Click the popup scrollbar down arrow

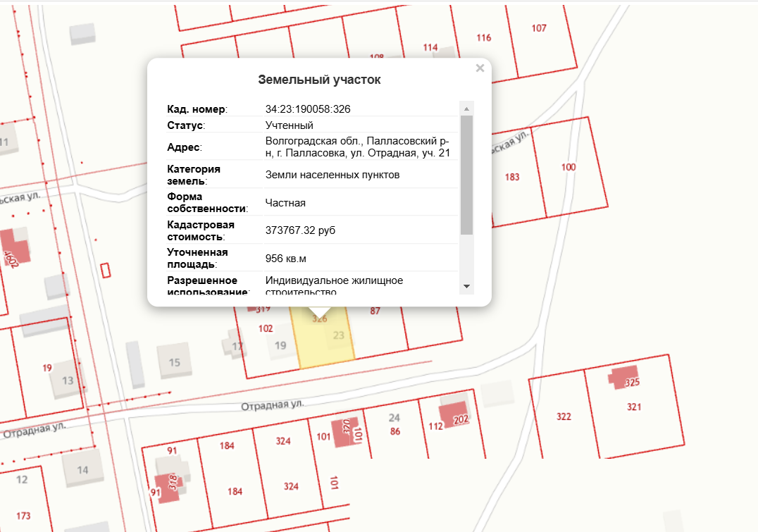tap(466, 286)
